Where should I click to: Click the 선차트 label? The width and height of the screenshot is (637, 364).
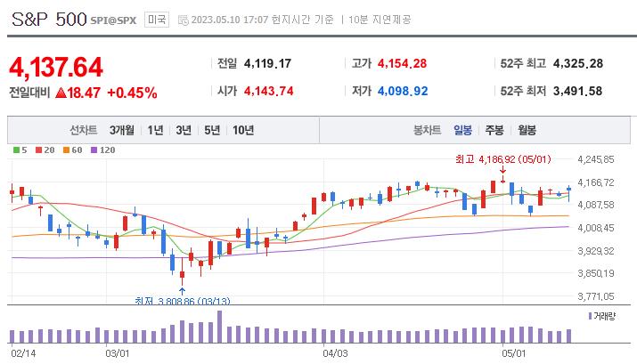point(83,130)
